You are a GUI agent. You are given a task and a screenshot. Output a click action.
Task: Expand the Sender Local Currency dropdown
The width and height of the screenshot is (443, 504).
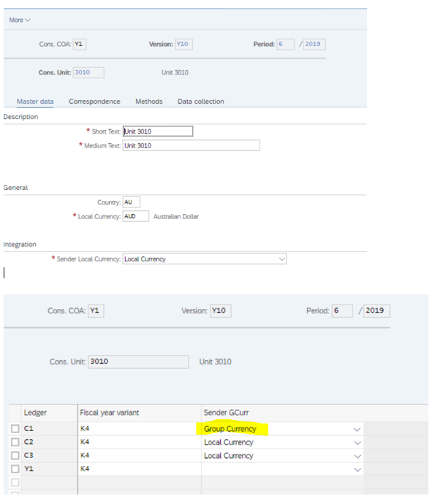282,259
